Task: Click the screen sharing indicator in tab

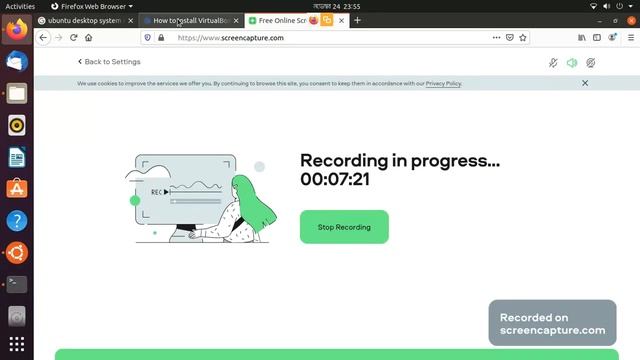Action: [327, 20]
